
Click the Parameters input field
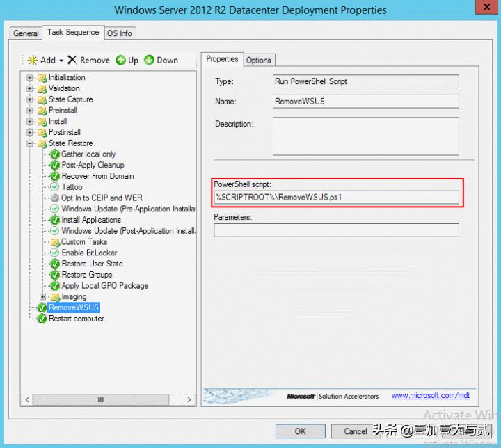(x=336, y=230)
